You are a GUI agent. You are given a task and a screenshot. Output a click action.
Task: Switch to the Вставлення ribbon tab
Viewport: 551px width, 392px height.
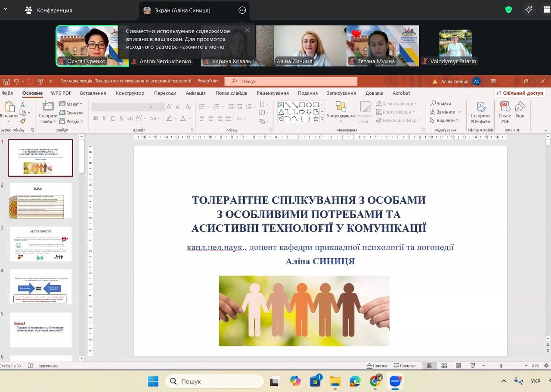click(93, 93)
